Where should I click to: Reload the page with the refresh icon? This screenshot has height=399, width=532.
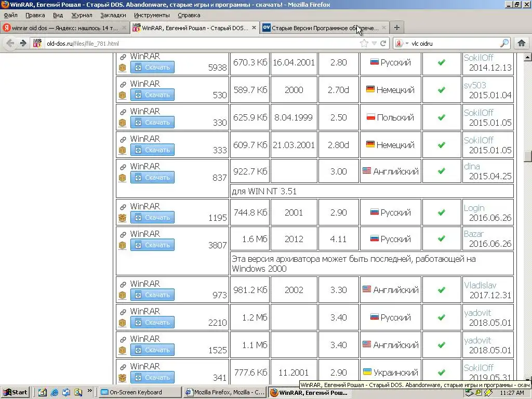383,44
